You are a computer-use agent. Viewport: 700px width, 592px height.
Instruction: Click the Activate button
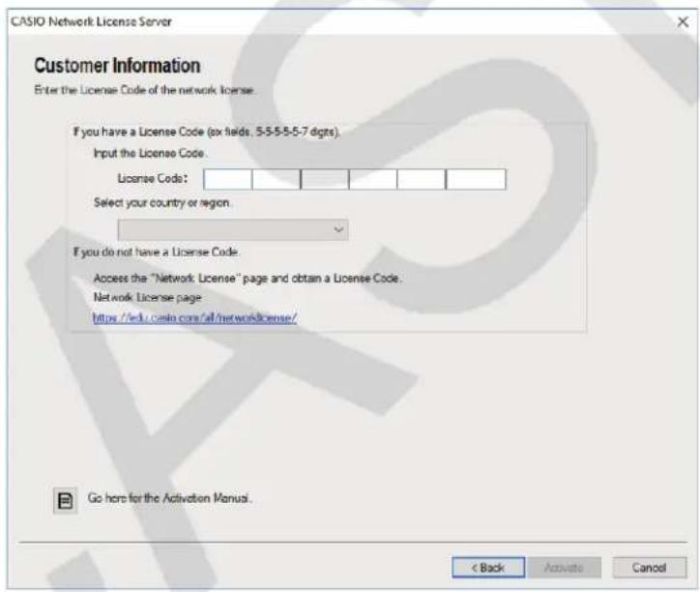pyautogui.click(x=565, y=568)
